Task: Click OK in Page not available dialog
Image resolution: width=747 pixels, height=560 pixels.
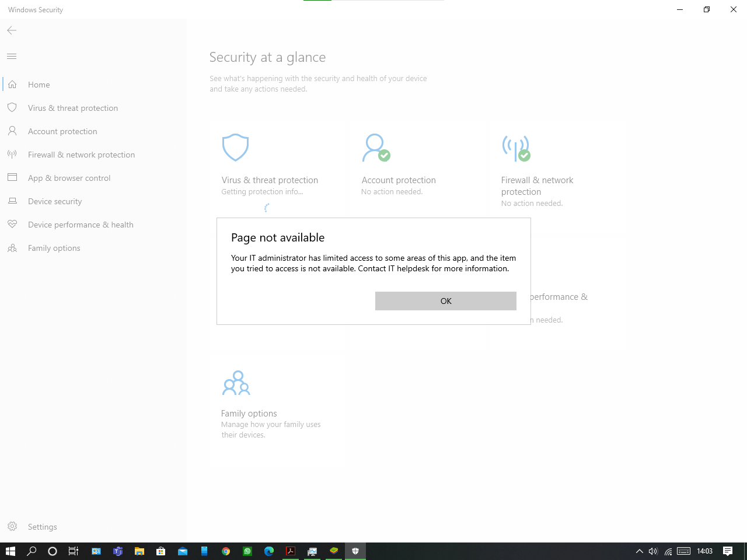Action: pos(445,301)
